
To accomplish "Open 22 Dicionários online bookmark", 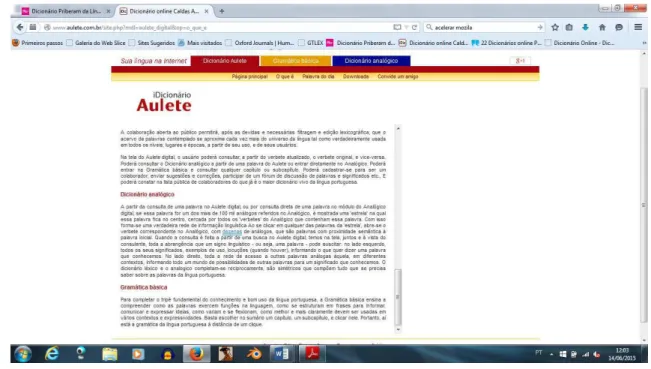I will [507, 43].
